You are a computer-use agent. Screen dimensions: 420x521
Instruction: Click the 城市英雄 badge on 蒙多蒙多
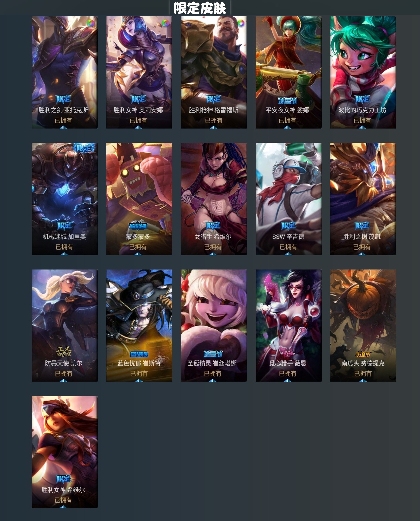coord(138,226)
